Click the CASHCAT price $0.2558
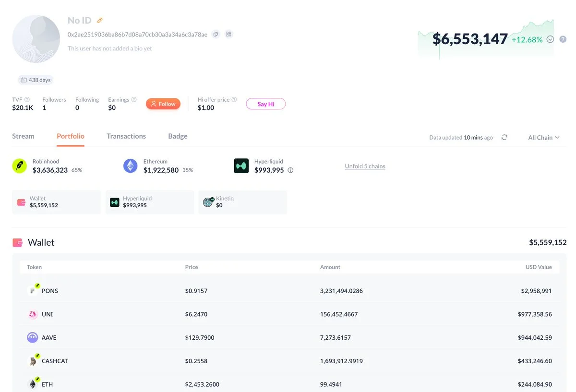Image resolution: width=576 pixels, height=392 pixels. pyautogui.click(x=196, y=361)
